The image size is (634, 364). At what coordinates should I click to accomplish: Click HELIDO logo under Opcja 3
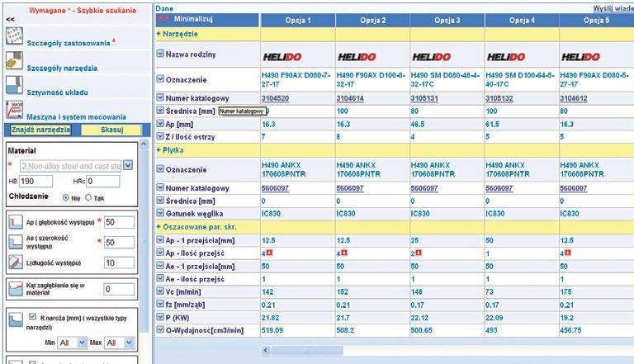[432, 57]
